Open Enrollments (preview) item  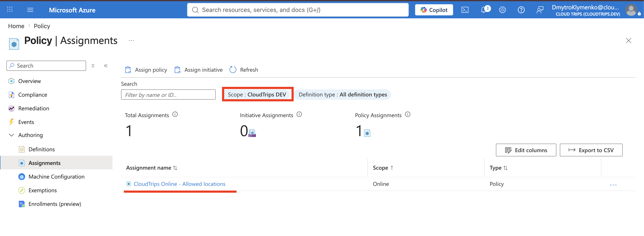pos(55,204)
